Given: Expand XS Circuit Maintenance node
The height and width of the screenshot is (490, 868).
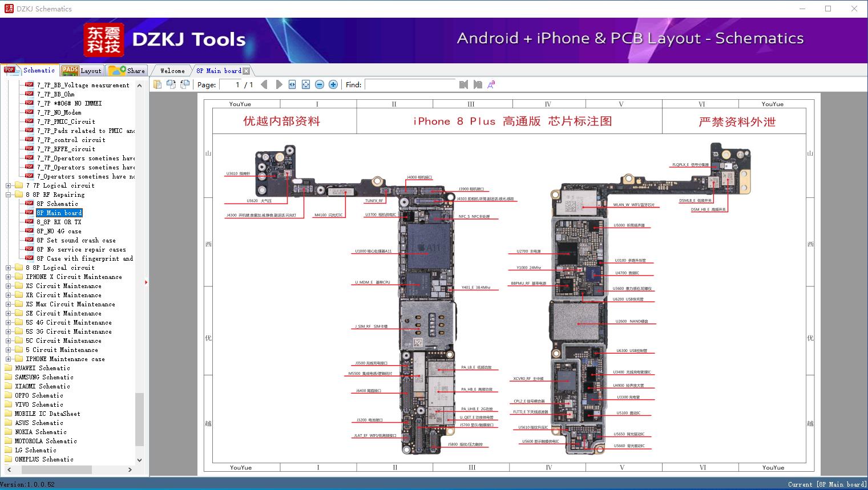Looking at the screenshot, I should [x=9, y=286].
